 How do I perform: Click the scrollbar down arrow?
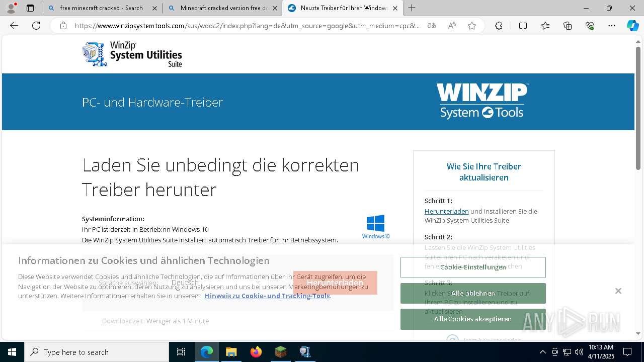pos(638,333)
